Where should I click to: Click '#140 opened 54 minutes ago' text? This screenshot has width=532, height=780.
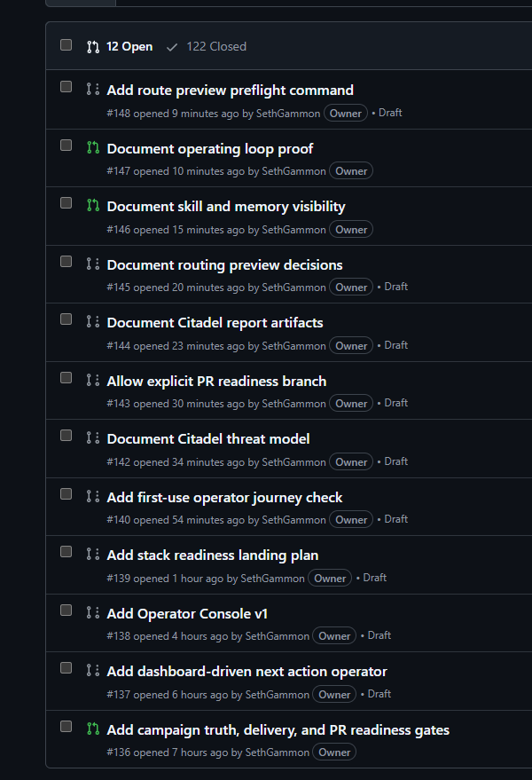tap(176, 520)
